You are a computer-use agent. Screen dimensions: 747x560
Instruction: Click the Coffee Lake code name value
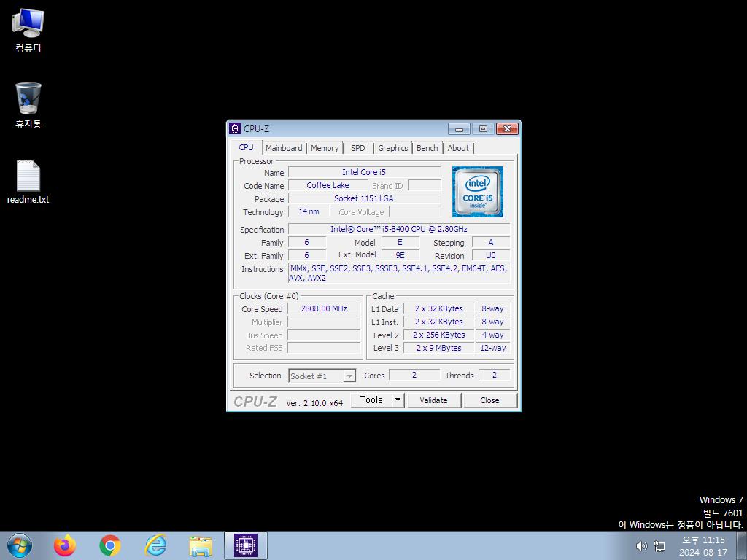pyautogui.click(x=328, y=185)
